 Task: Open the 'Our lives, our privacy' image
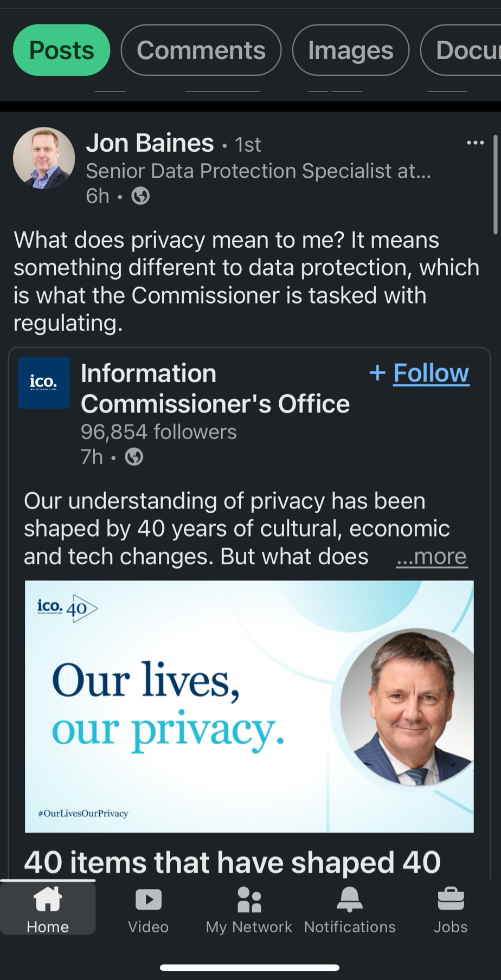coord(249,706)
